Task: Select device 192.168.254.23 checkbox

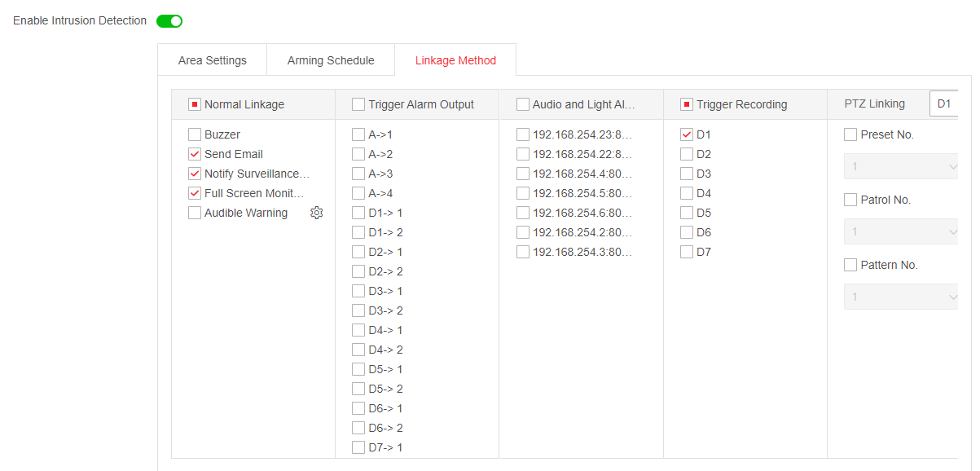Action: pyautogui.click(x=523, y=134)
